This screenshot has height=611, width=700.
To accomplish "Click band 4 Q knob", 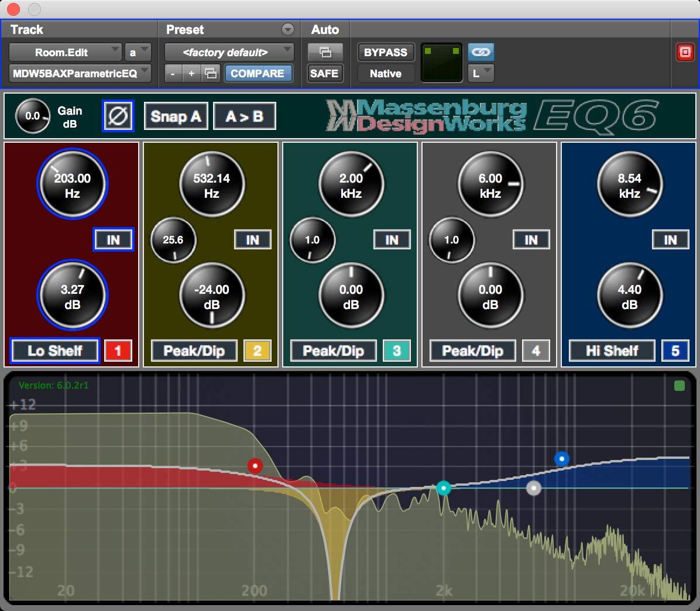I will coord(452,240).
